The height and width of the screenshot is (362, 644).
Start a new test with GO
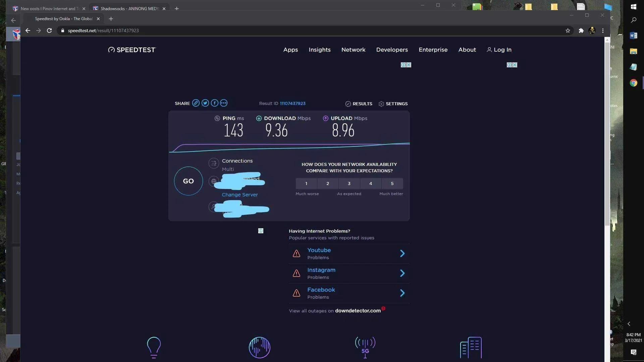[x=189, y=181]
